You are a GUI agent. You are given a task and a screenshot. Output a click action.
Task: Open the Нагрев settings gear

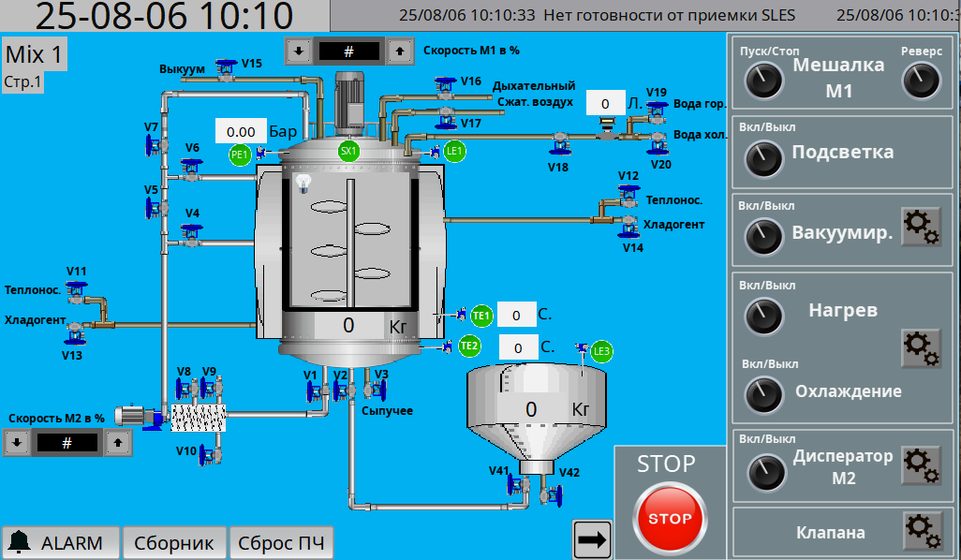pyautogui.click(x=921, y=348)
